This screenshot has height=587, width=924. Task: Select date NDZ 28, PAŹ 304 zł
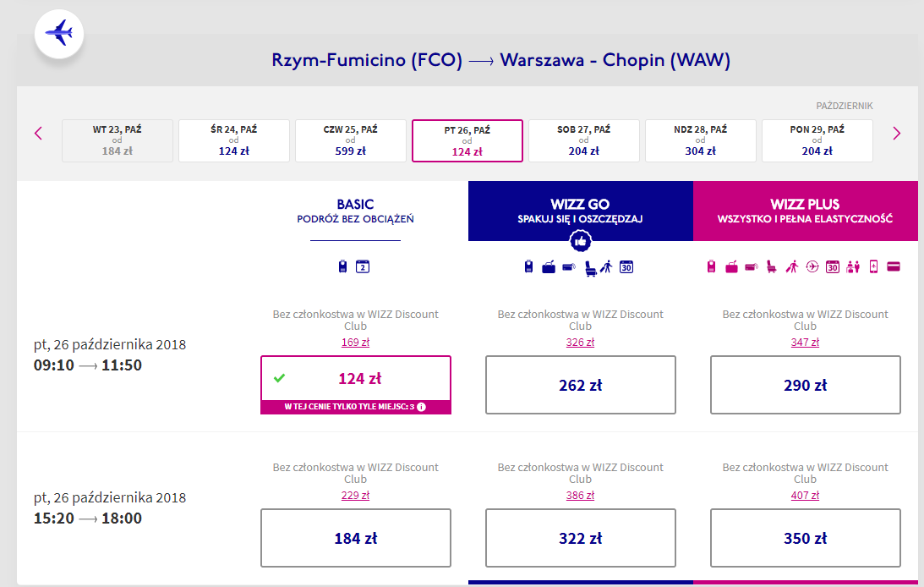(701, 140)
